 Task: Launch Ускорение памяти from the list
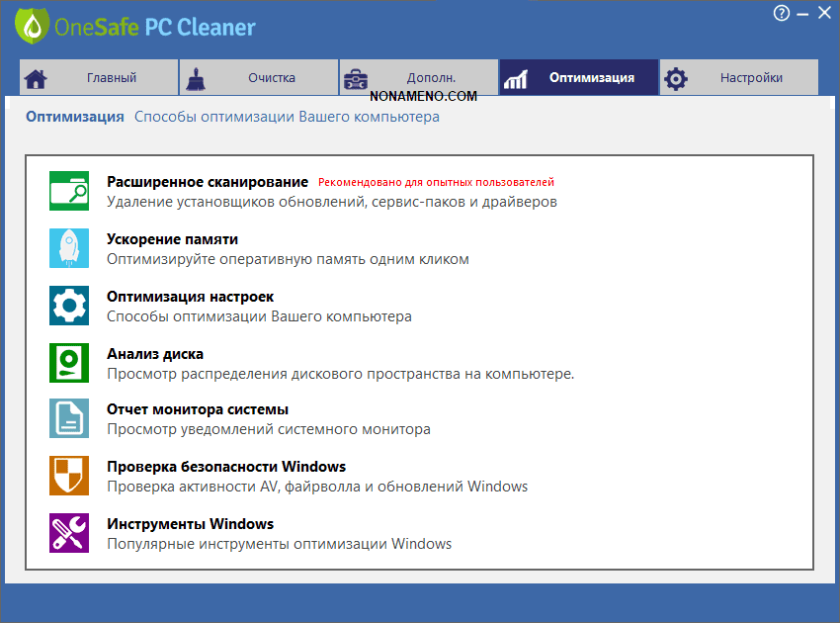[x=172, y=239]
